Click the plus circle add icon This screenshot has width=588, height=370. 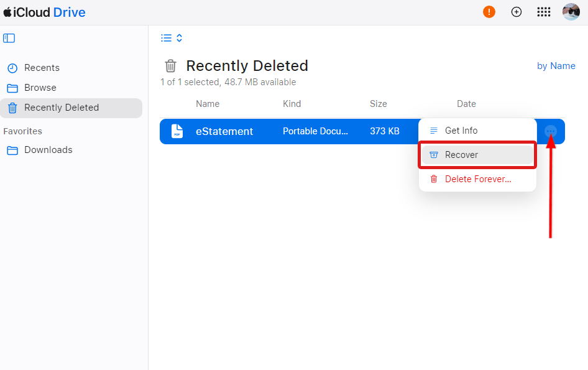(517, 12)
